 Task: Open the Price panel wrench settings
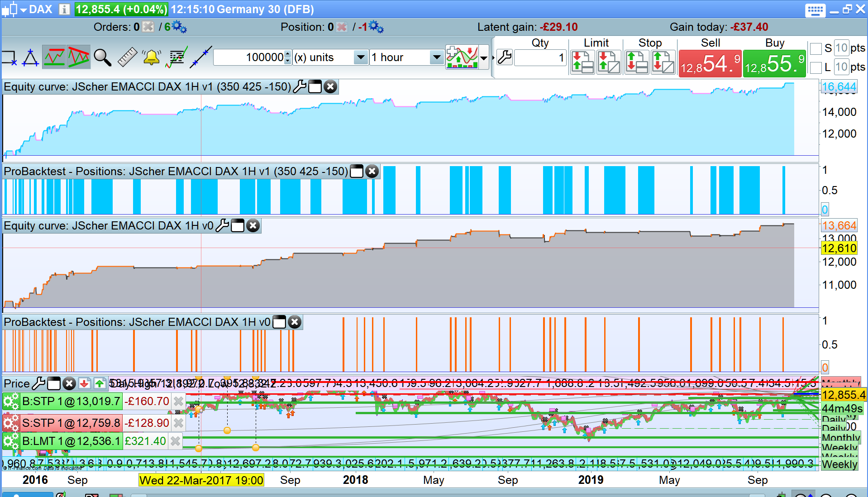click(39, 383)
